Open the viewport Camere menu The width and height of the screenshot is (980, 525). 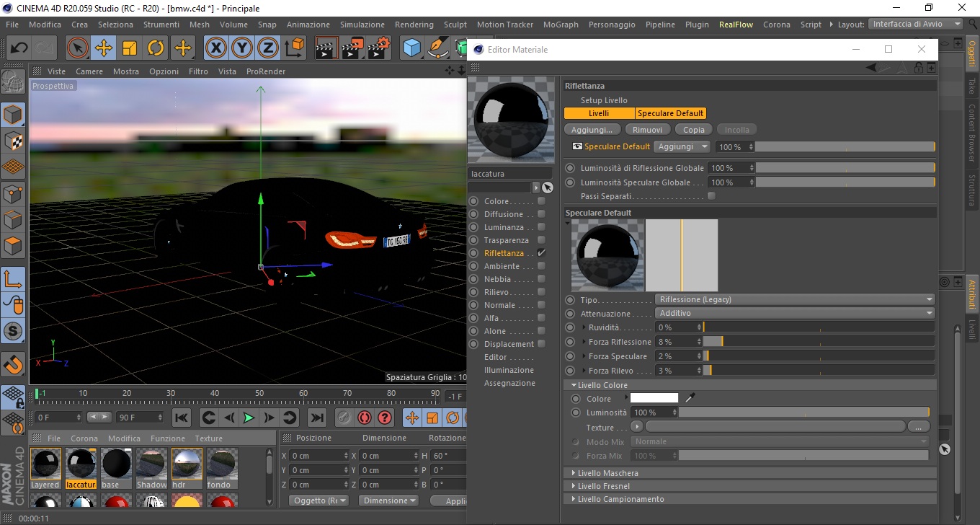[89, 71]
